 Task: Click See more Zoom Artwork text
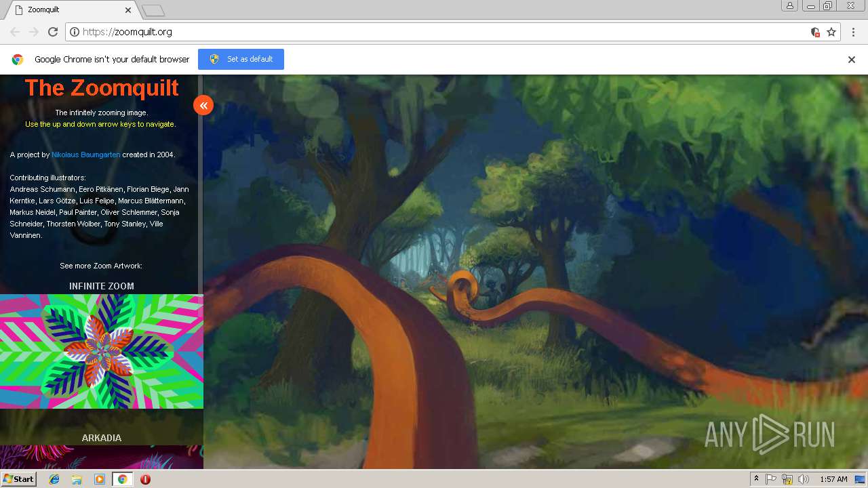[x=101, y=266]
